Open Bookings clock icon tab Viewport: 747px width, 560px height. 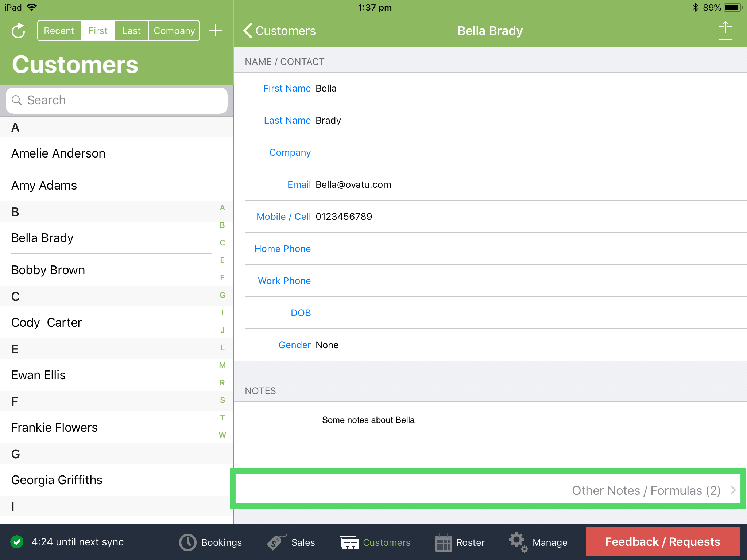(x=210, y=542)
